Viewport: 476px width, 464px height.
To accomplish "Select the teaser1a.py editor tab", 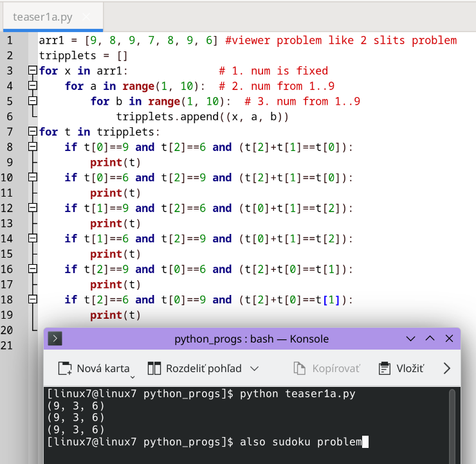I will coord(53,17).
